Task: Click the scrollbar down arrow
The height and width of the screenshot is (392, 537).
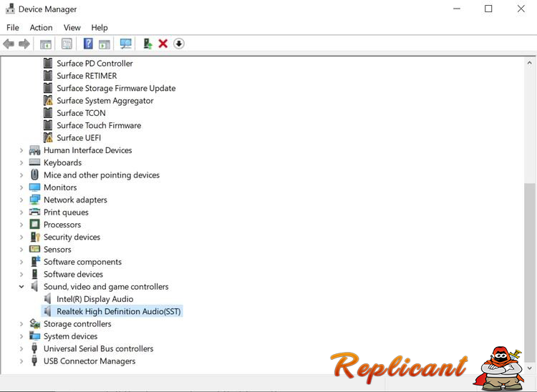Action: tap(529, 368)
